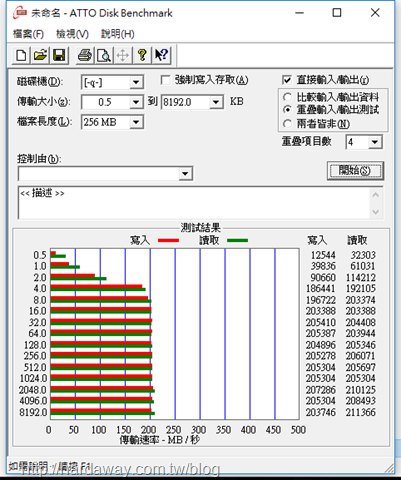Expand 重疊項目數 queue depth dropdown
The image size is (401, 480).
[x=375, y=142]
